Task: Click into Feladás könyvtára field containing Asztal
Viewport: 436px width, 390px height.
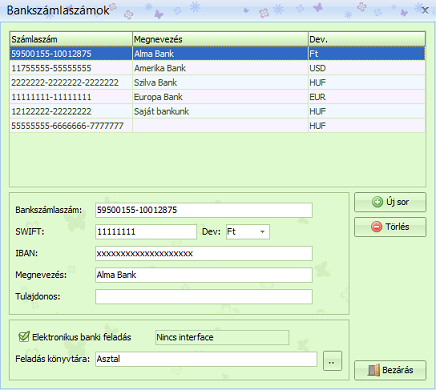Action: (206, 359)
